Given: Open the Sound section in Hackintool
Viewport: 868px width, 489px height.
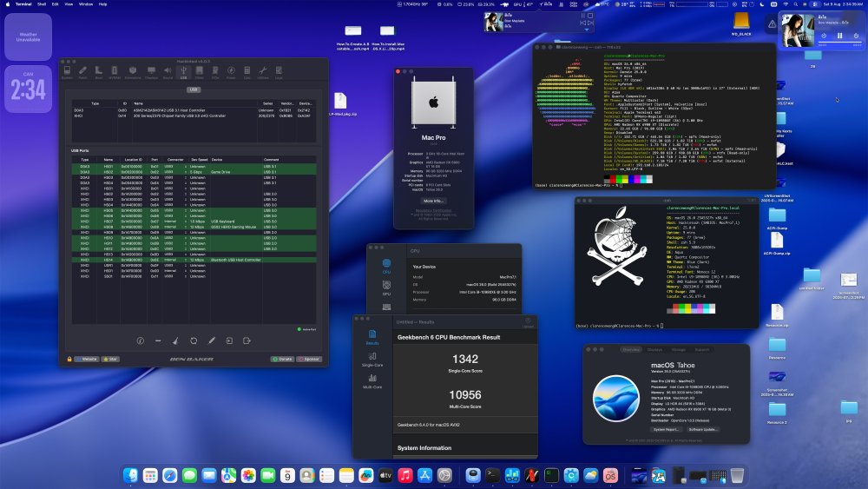Looking at the screenshot, I should pos(168,73).
